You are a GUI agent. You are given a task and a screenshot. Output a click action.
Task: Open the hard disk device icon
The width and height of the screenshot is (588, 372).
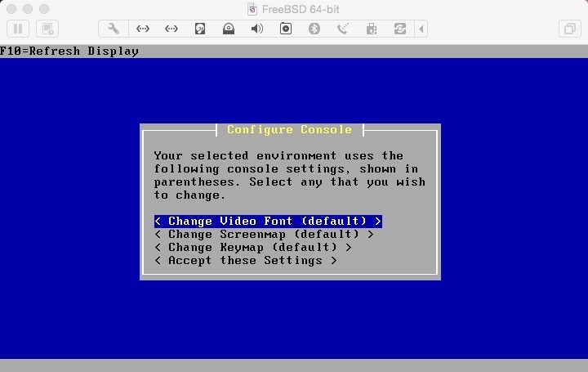(200, 29)
